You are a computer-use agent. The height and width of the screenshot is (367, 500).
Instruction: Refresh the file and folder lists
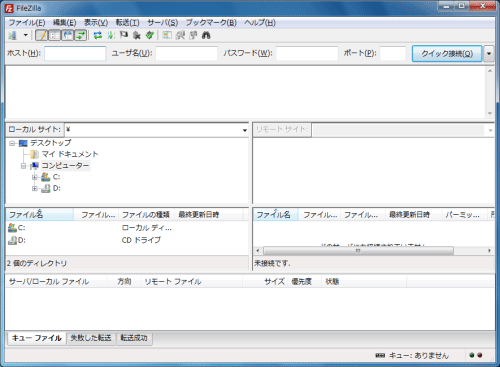[98, 35]
